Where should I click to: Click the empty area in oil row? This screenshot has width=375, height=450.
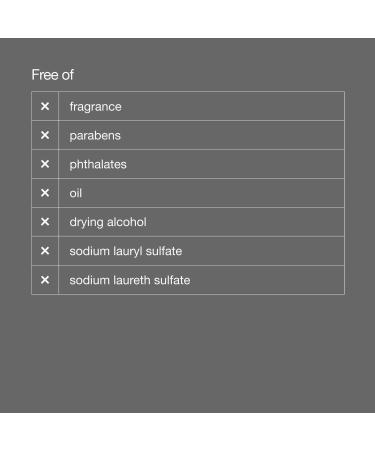coord(213,193)
